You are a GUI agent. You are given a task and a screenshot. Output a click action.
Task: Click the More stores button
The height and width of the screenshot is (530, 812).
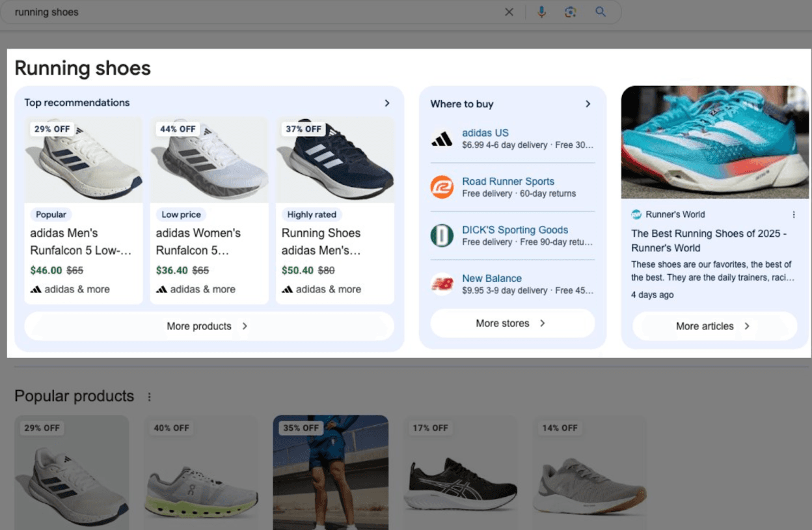click(513, 323)
